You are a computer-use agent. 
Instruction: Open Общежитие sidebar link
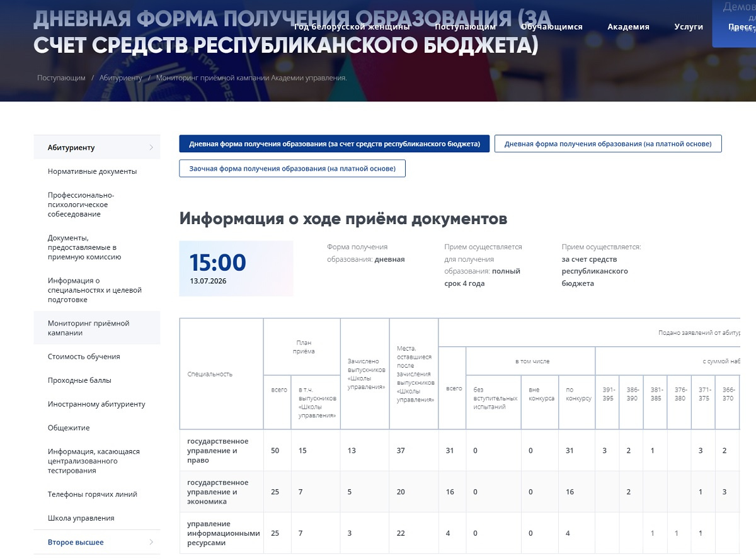coord(69,427)
